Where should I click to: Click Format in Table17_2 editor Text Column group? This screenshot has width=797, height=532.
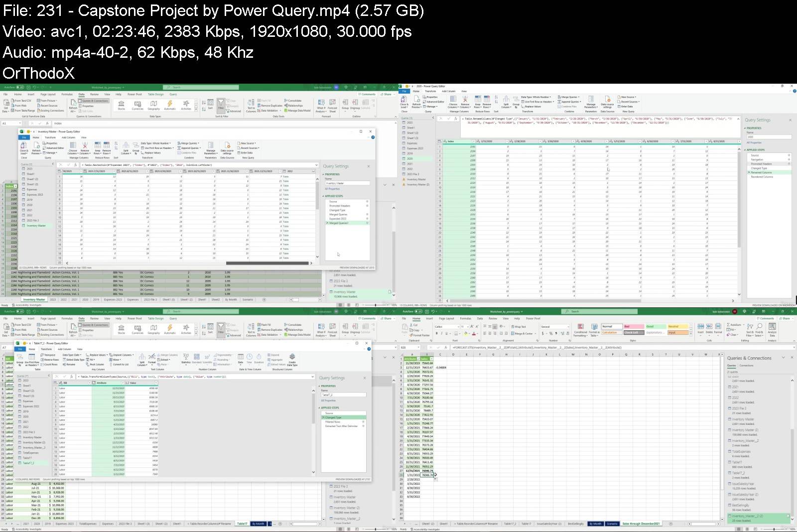(151, 359)
